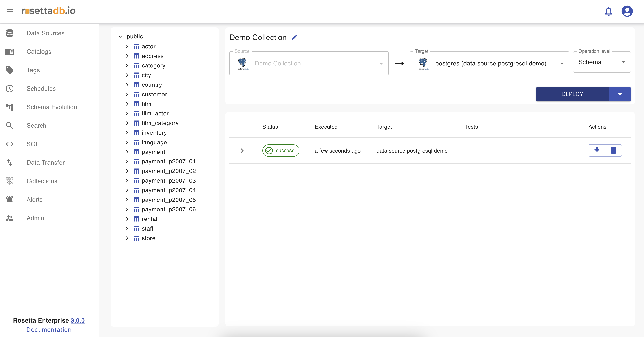644x337 pixels.
Task: Collapse the public schema tree
Action: pos(120,36)
